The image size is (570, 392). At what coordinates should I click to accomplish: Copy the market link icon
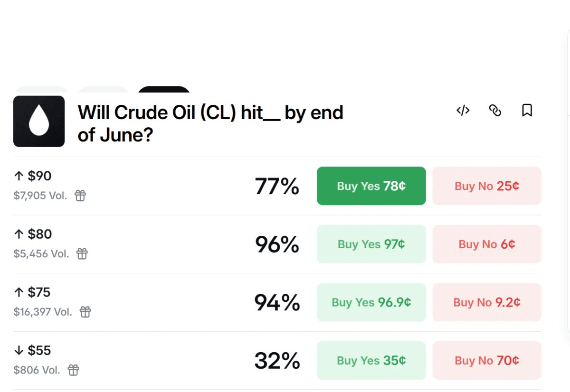tap(495, 111)
